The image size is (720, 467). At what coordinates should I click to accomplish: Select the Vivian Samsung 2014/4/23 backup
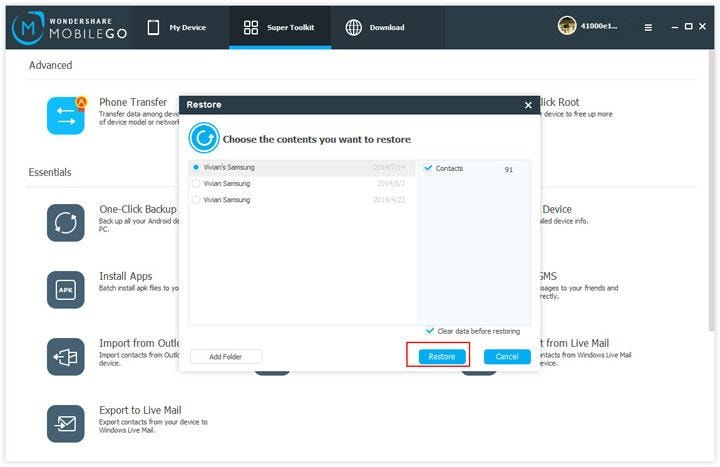[x=302, y=200]
